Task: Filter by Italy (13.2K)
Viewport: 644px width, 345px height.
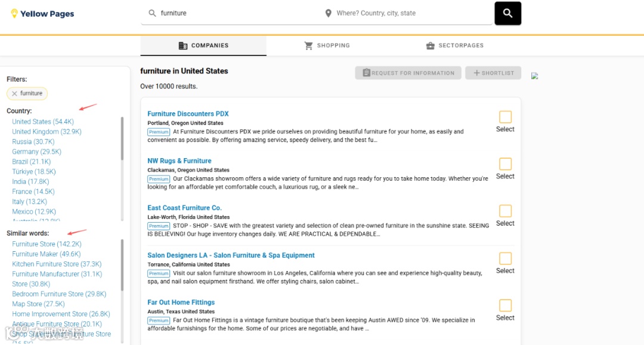Action: coord(30,202)
